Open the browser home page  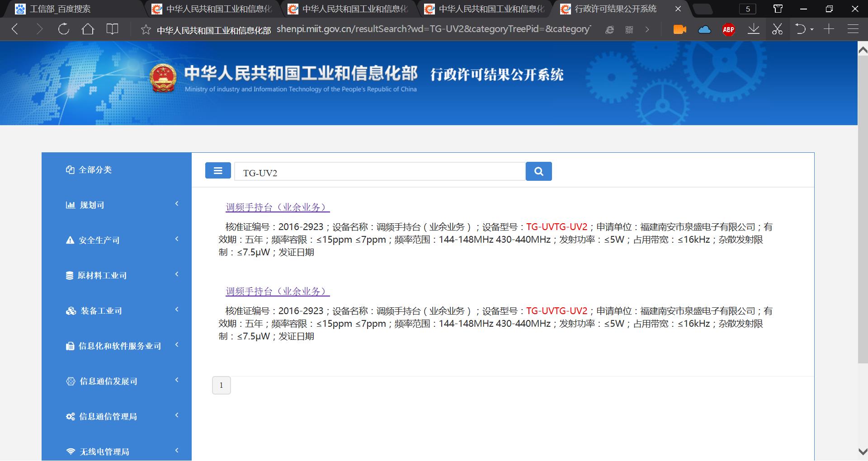pos(88,29)
